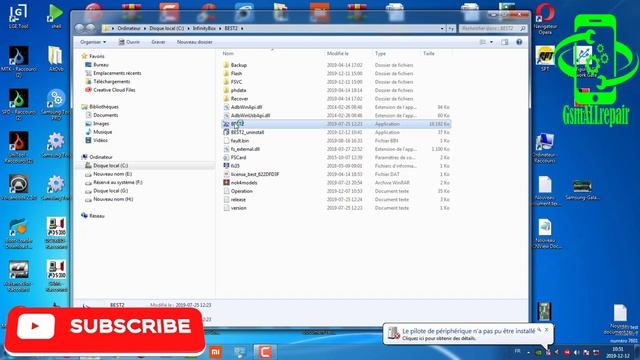Viewport: 640px width, 360px height.
Task: Expand the address bar history dropdown
Action: [442, 29]
